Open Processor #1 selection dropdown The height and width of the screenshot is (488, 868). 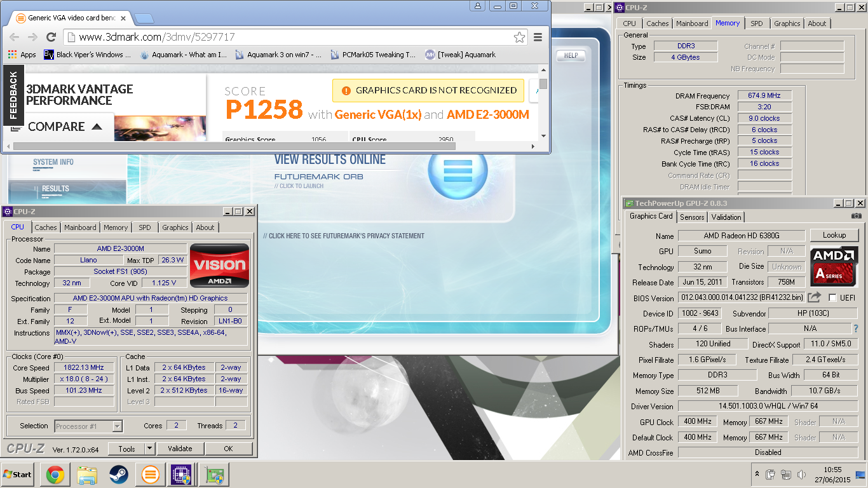(x=88, y=426)
